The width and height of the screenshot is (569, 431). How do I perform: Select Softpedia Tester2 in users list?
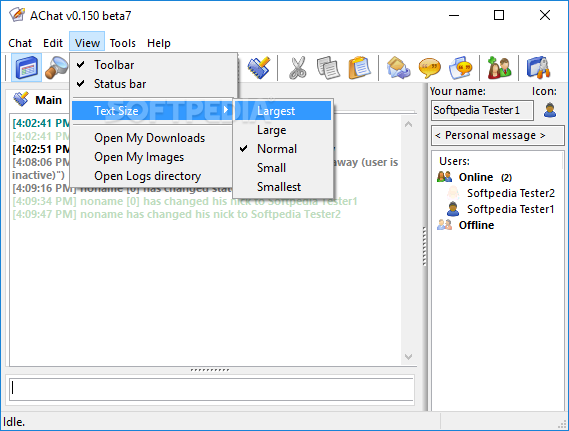[511, 193]
